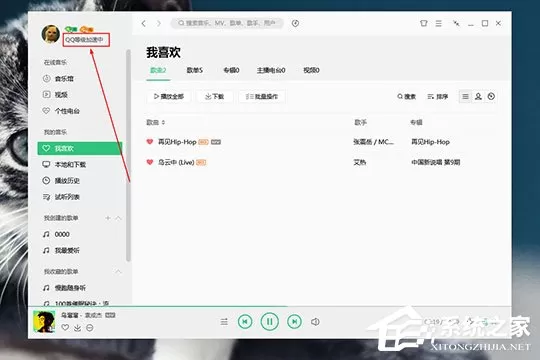
Task: Skip to the next track
Action: [x=294, y=322]
